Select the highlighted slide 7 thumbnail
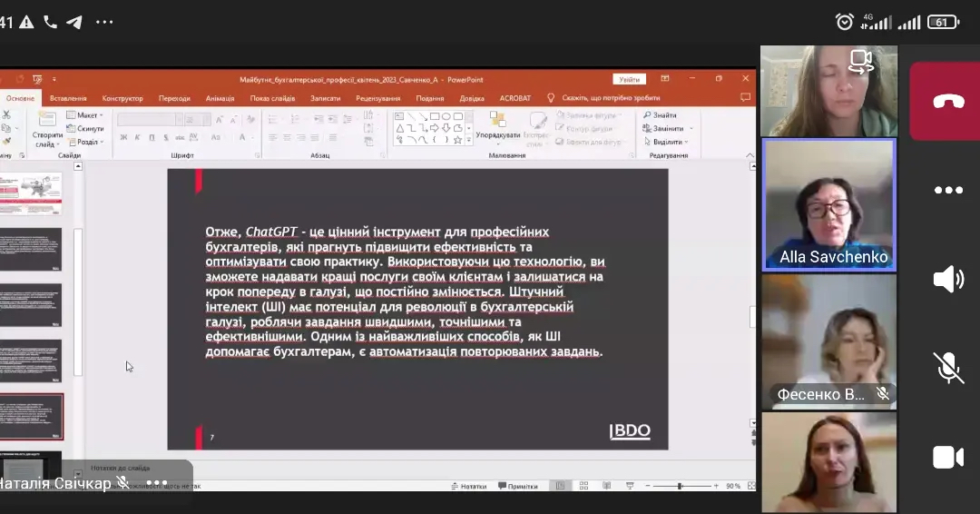This screenshot has width=980, height=514. (x=32, y=416)
